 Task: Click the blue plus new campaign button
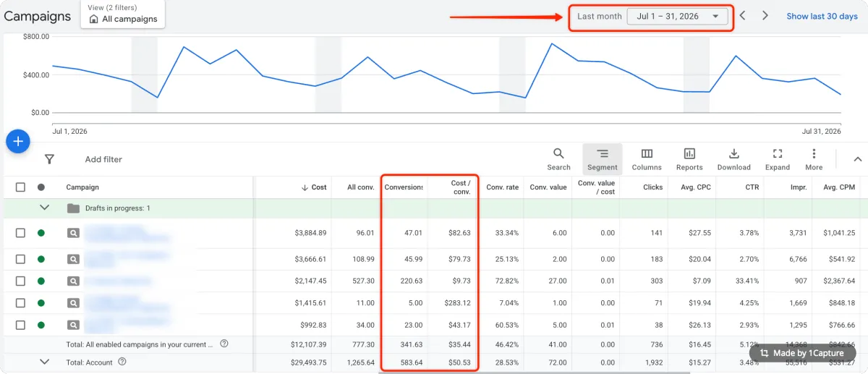tap(18, 141)
